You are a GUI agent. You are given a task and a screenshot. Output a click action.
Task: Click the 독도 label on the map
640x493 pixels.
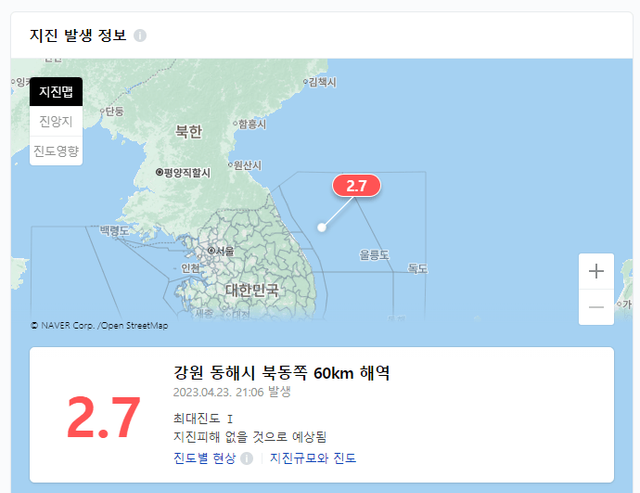(x=417, y=268)
